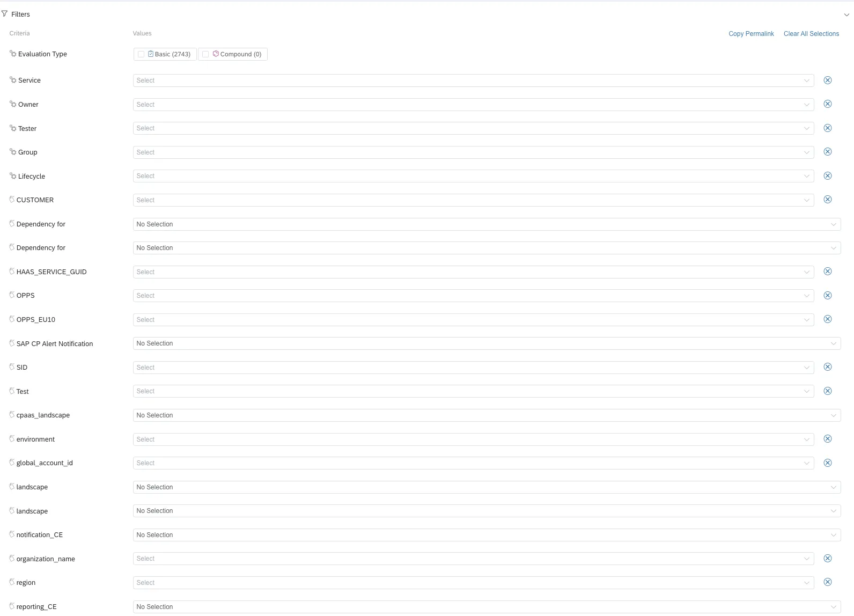Collapse the Filters panel using chevron
The width and height of the screenshot is (854, 616).
pyautogui.click(x=846, y=14)
